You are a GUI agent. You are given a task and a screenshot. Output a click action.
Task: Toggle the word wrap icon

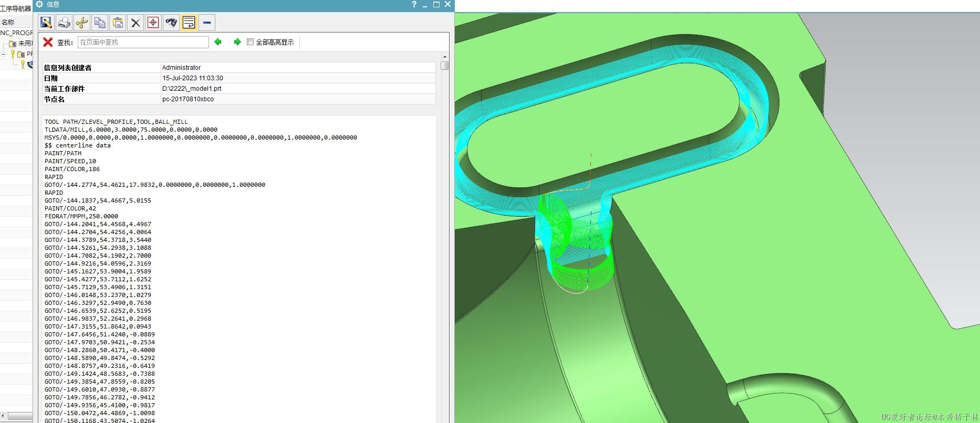tap(189, 23)
